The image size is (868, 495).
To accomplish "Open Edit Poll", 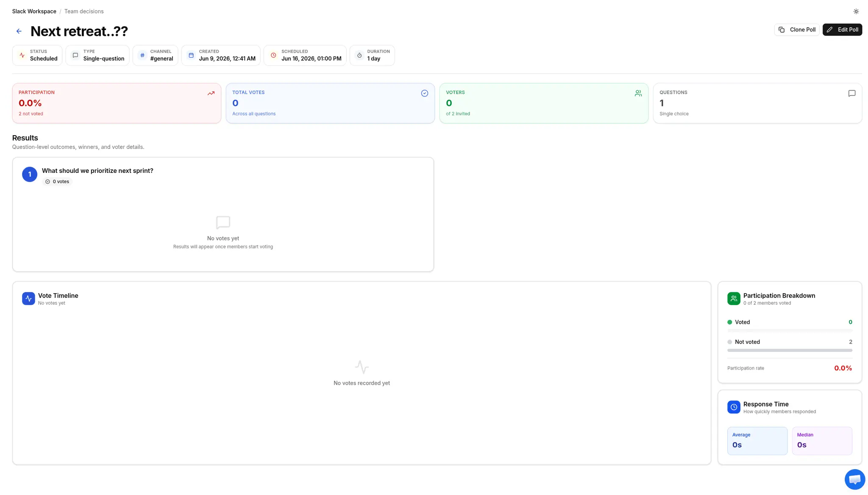I will coord(842,30).
